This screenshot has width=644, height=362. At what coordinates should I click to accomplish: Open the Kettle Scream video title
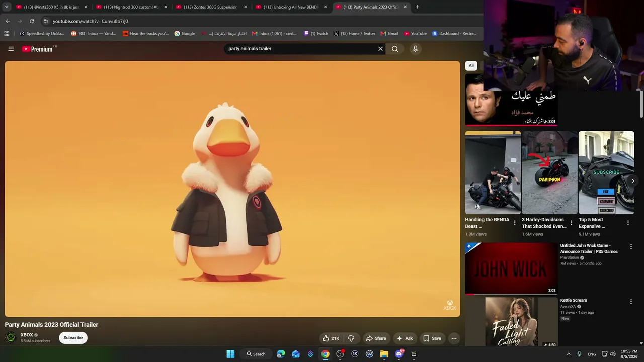coord(574,300)
